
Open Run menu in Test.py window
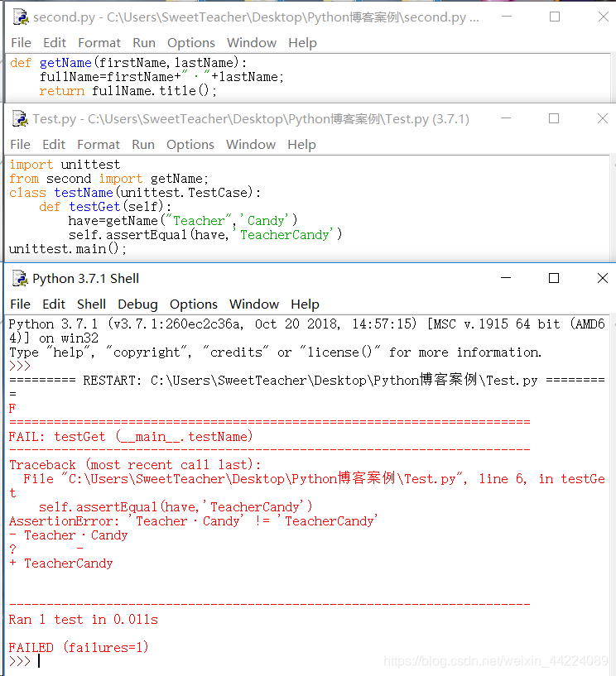pyautogui.click(x=143, y=145)
